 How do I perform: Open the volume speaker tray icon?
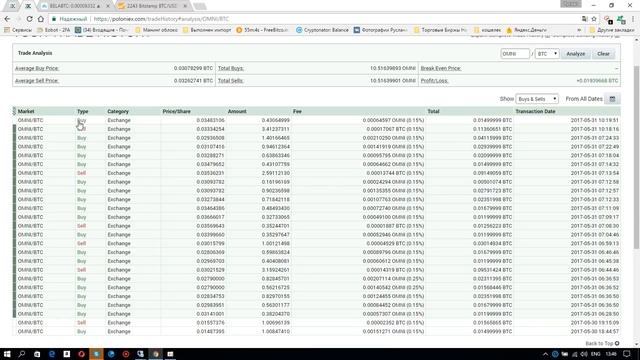tap(584, 354)
